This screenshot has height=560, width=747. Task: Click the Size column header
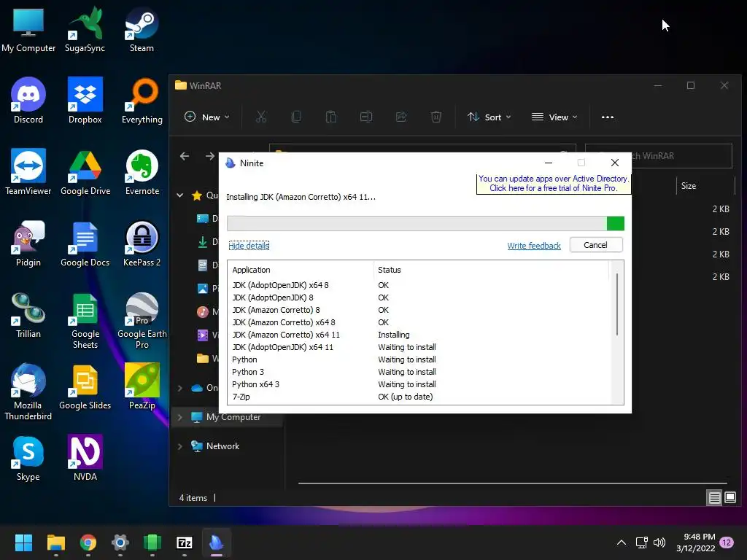pyautogui.click(x=689, y=186)
